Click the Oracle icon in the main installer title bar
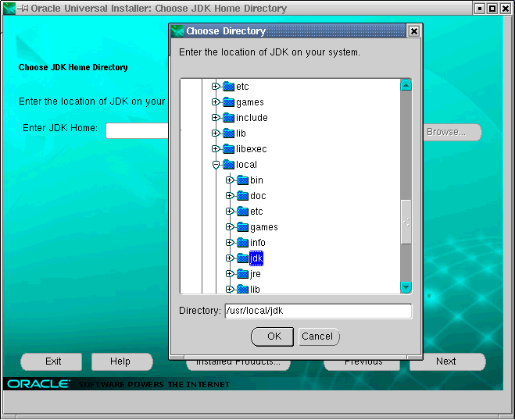The height and width of the screenshot is (420, 515). 9,9
